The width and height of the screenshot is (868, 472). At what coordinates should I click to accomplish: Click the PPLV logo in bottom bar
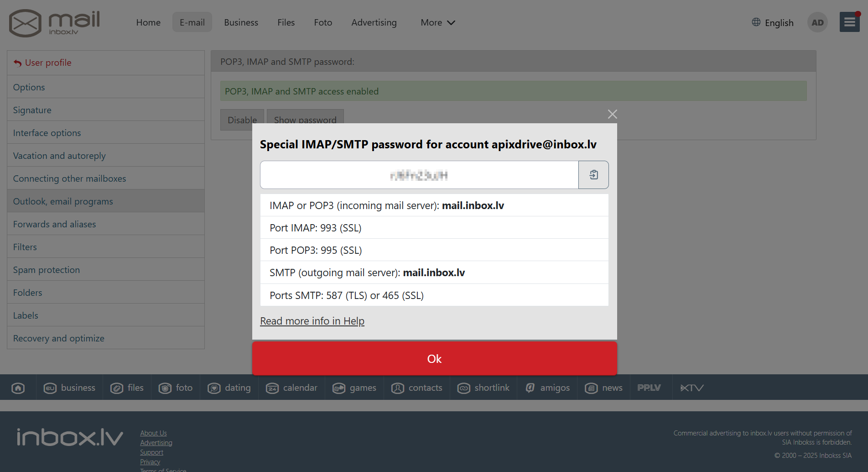coord(649,388)
